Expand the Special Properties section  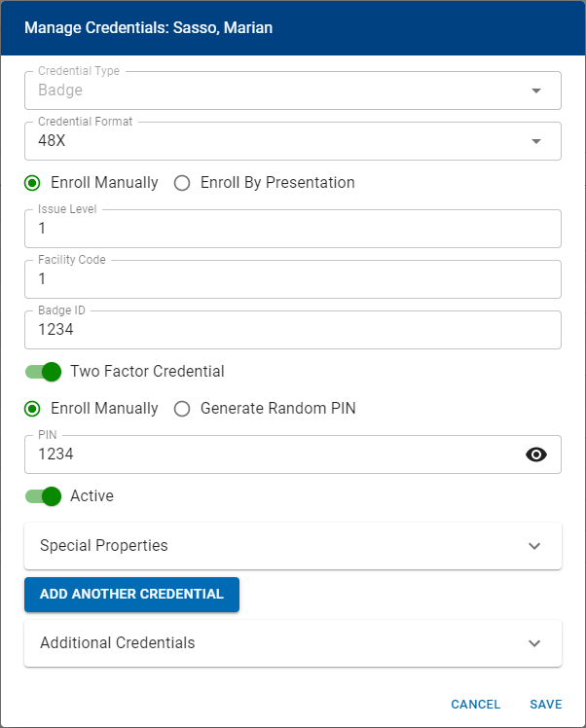(533, 546)
